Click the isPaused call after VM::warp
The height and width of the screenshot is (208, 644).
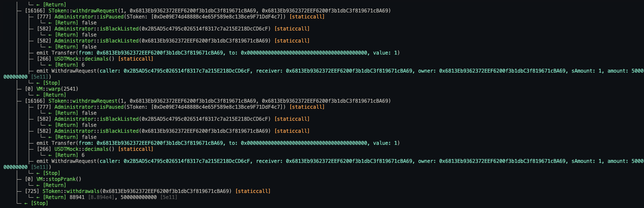click(x=181, y=107)
